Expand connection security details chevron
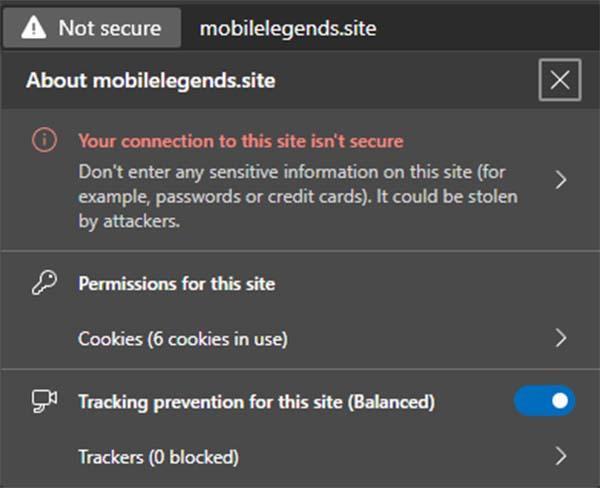 tap(561, 180)
